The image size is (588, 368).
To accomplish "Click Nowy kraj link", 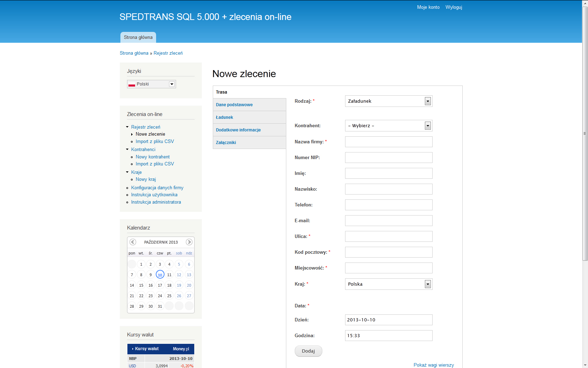I will (146, 179).
